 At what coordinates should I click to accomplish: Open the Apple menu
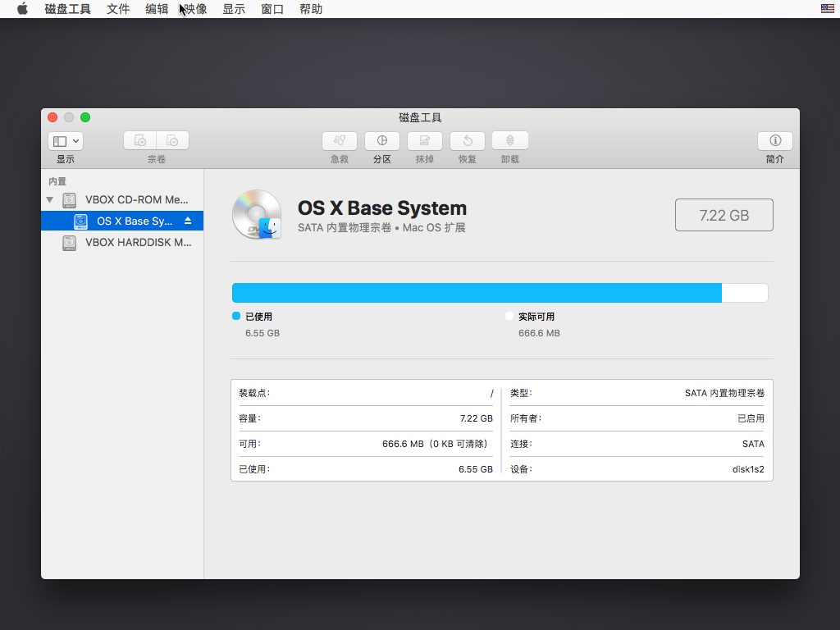coord(22,9)
